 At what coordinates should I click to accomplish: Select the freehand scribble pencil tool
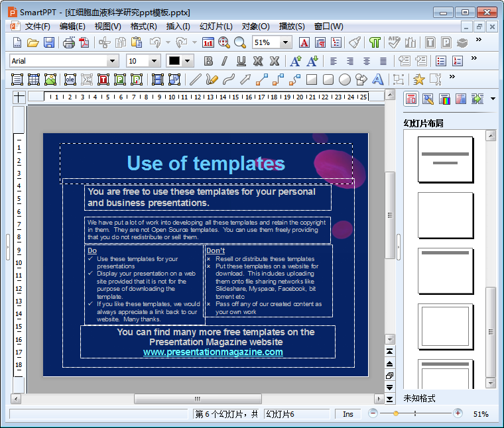point(212,80)
